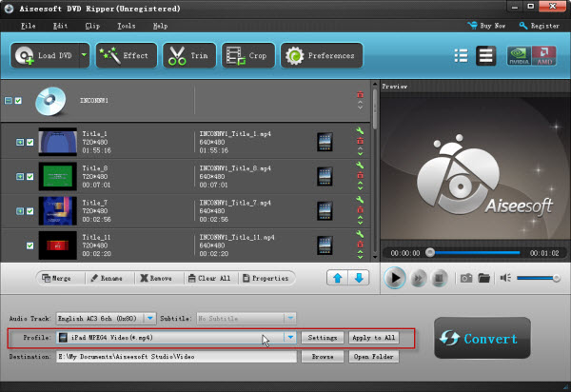Uncheck the INCONN1 disc checkbox
571x392 pixels.
(x=18, y=101)
